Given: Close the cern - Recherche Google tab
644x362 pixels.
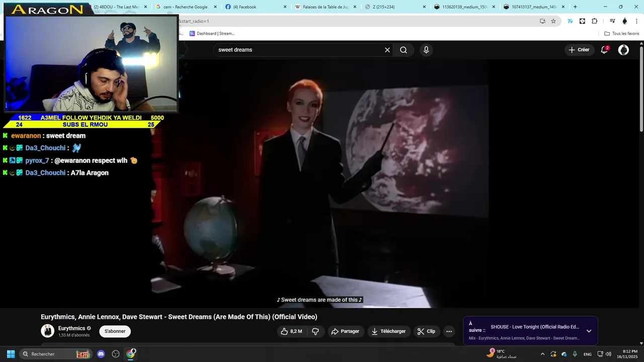Looking at the screenshot, I should click(x=215, y=7).
